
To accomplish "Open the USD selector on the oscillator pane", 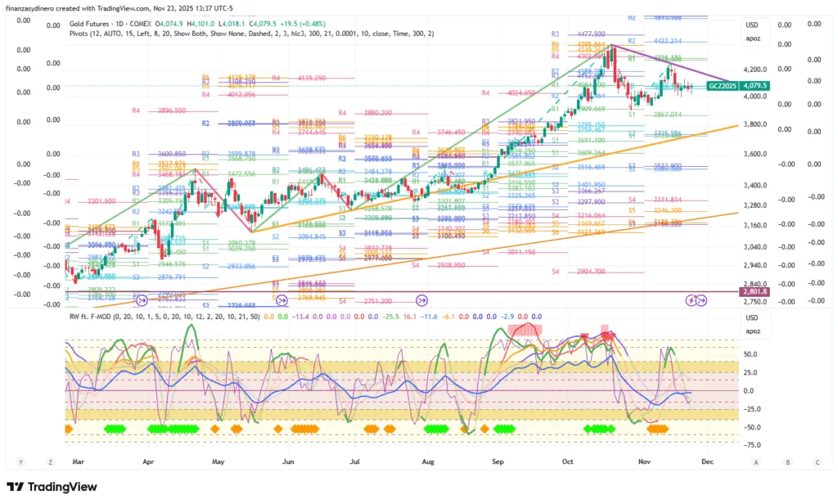I will point(751,318).
